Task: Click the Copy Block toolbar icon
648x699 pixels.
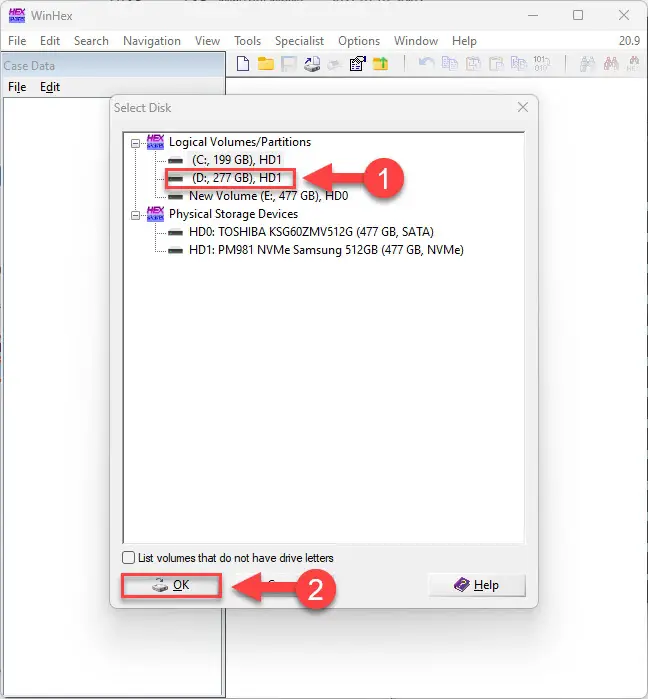Action: coord(450,64)
